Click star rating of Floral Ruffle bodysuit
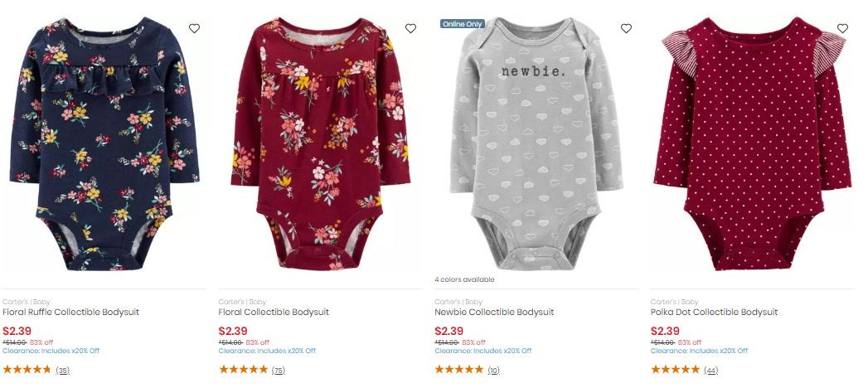 tap(27, 369)
